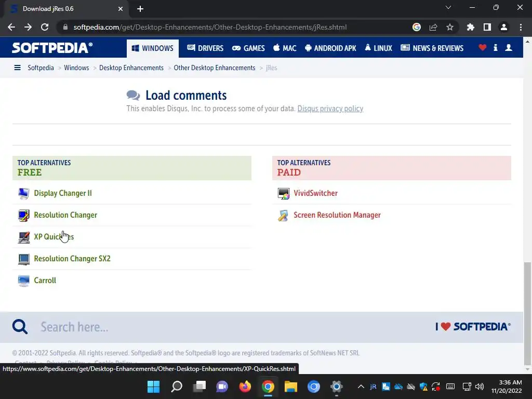Click the Resolution Changer SX2 app icon
This screenshot has width=532, height=399.
coord(24,259)
